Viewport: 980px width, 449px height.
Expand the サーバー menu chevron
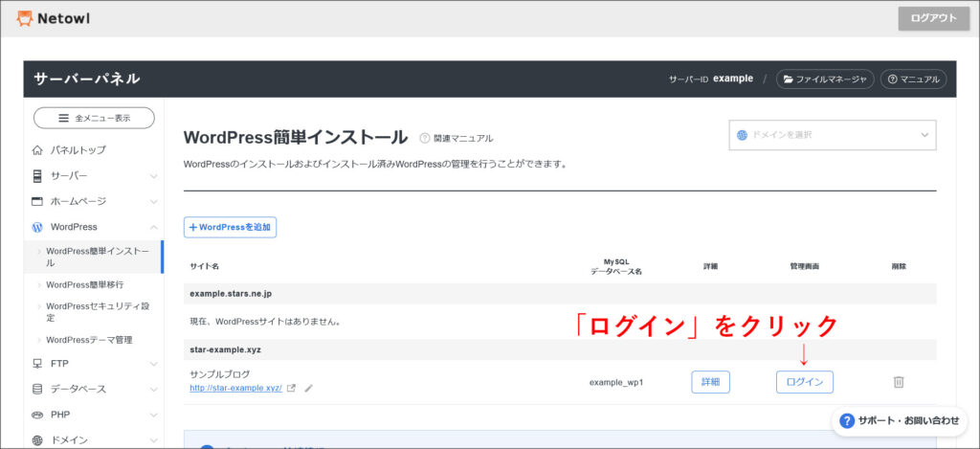pyautogui.click(x=154, y=176)
